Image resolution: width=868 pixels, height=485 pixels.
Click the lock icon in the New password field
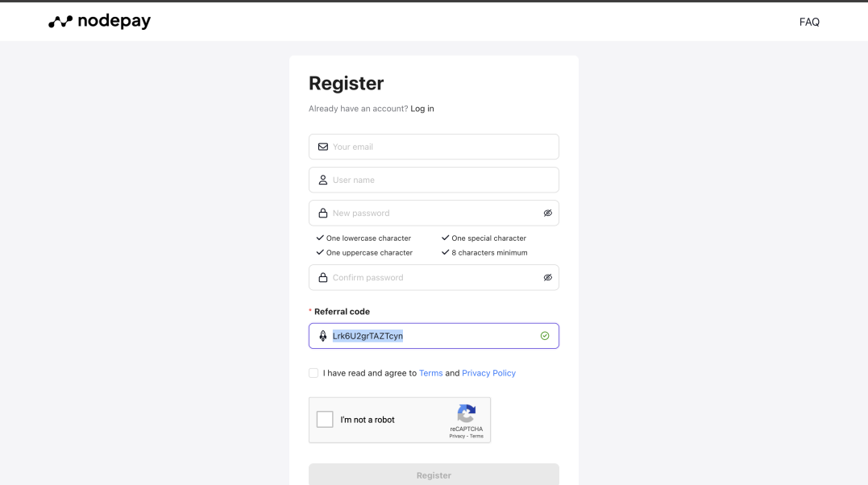coord(322,213)
